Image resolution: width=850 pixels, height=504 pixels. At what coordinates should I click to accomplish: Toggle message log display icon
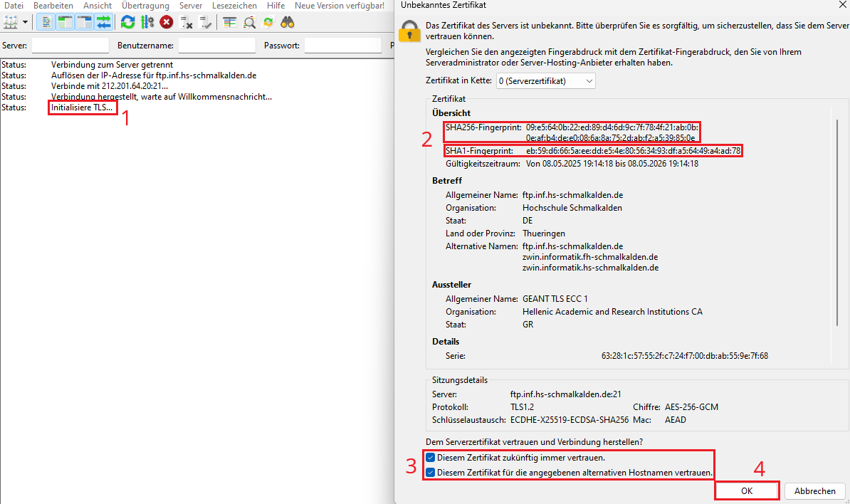click(46, 22)
